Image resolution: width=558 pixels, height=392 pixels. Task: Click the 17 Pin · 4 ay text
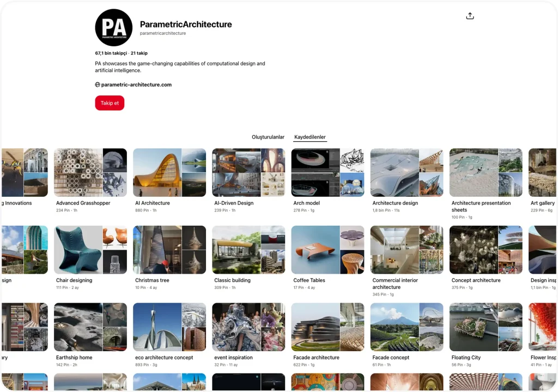click(x=304, y=288)
